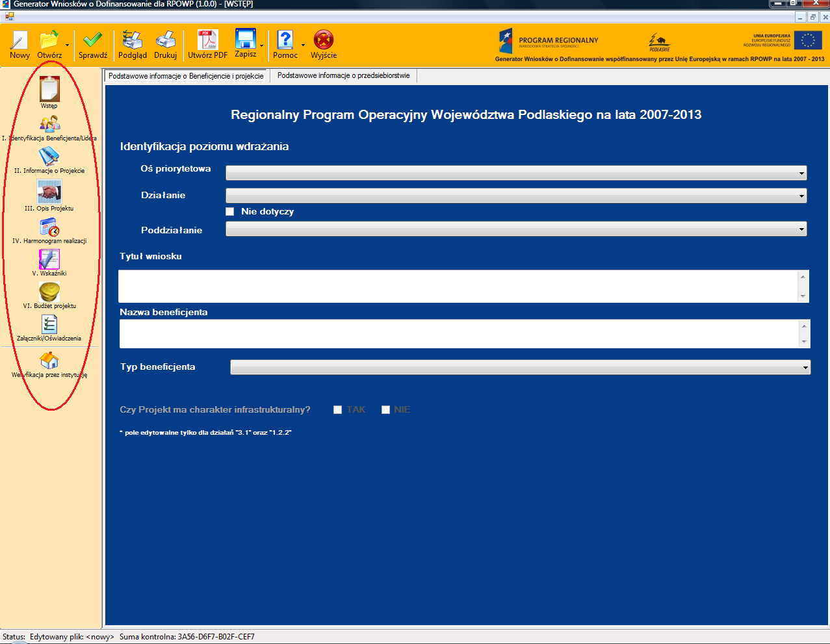Click the Podlaskie bison logo
The image size is (830, 644).
[659, 42]
